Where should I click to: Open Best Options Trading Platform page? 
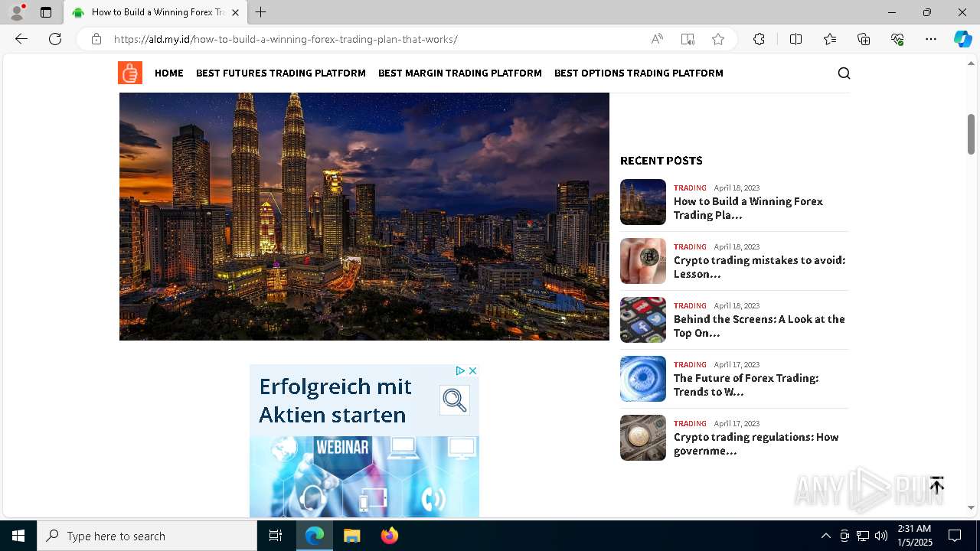(639, 73)
